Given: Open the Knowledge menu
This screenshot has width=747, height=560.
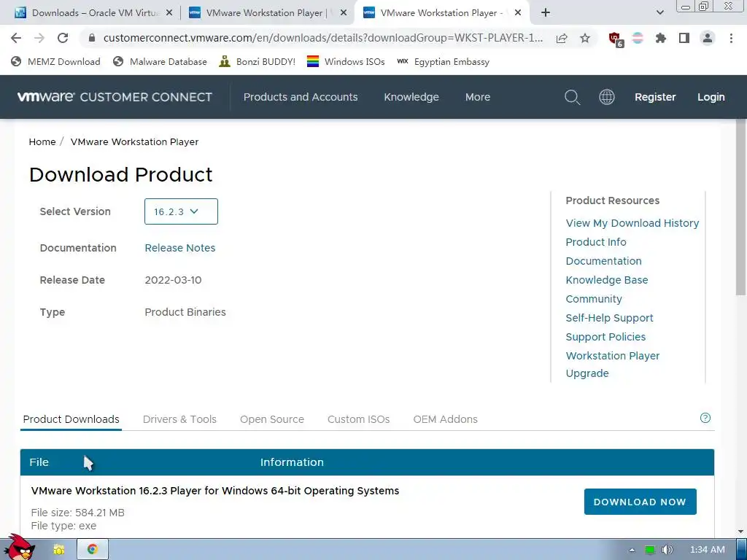Looking at the screenshot, I should [x=411, y=97].
